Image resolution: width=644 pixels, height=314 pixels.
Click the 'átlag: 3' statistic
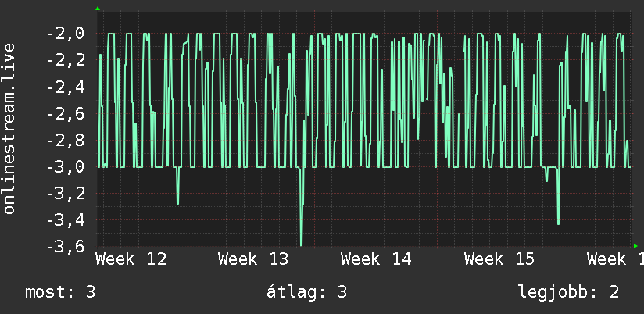pos(306,292)
